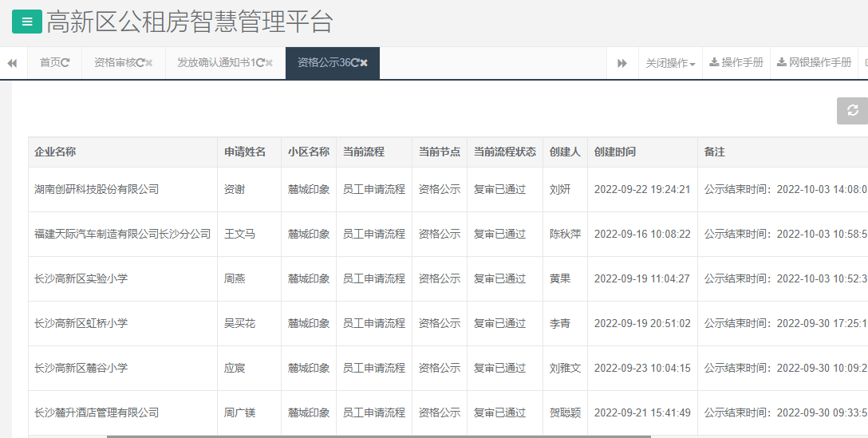The height and width of the screenshot is (438, 868).
Task: Switch to the 发放确认通知书1 tab
Action: [x=214, y=63]
